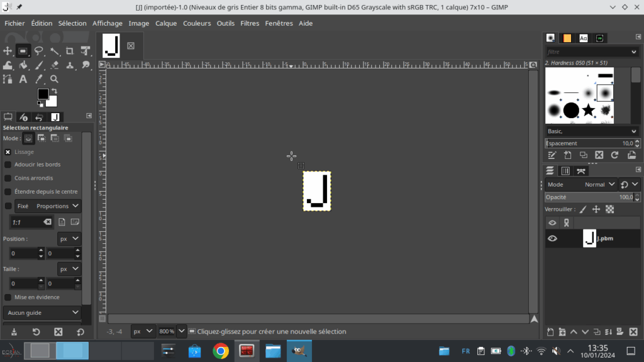Enable the Adoucir les bords checkbox
Viewport: 644px width, 362px height.
tap(8, 165)
